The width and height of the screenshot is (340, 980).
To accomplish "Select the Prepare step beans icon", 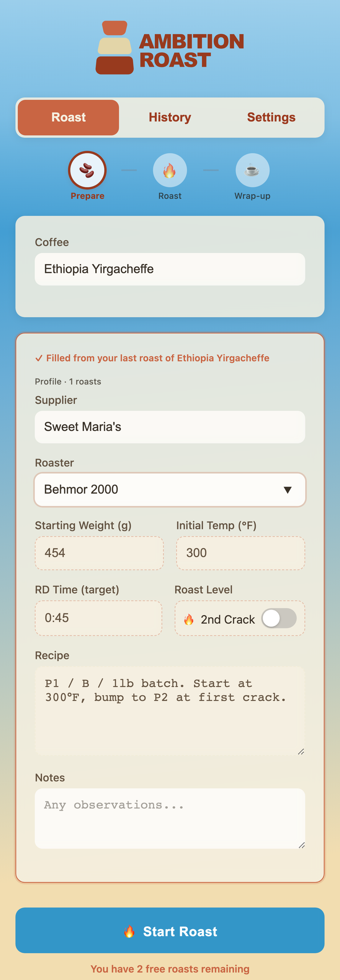I will coord(87,169).
